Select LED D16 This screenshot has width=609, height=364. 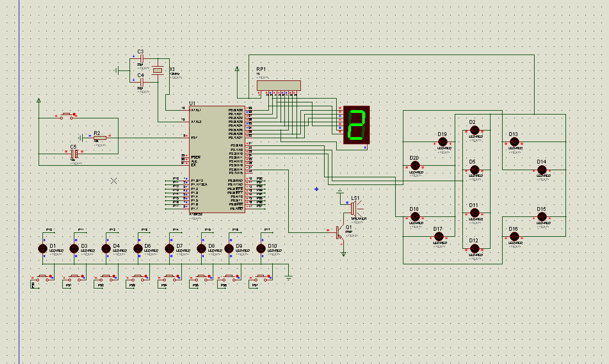(x=514, y=237)
